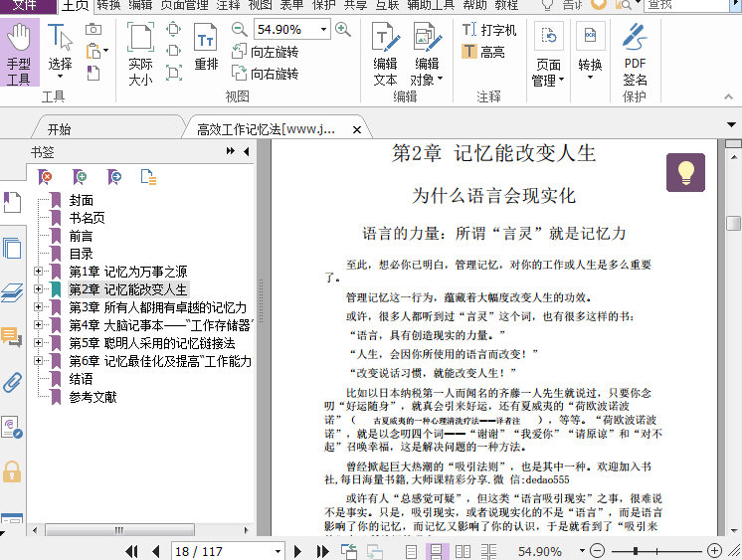Enable facing two-page layout in status bar
The image size is (742, 560).
[x=463, y=551]
